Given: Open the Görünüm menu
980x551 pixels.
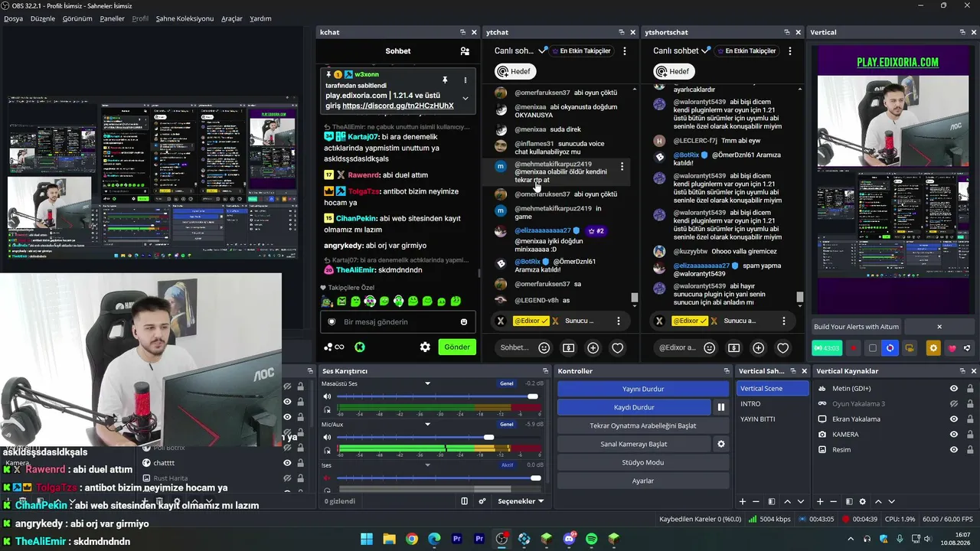Looking at the screenshot, I should click(77, 18).
